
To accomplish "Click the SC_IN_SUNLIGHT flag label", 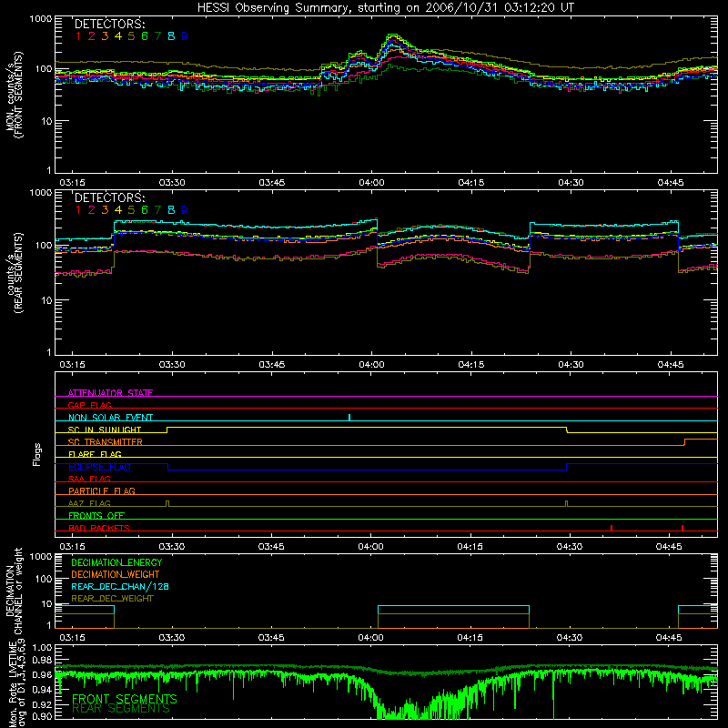I will pyautogui.click(x=105, y=430).
